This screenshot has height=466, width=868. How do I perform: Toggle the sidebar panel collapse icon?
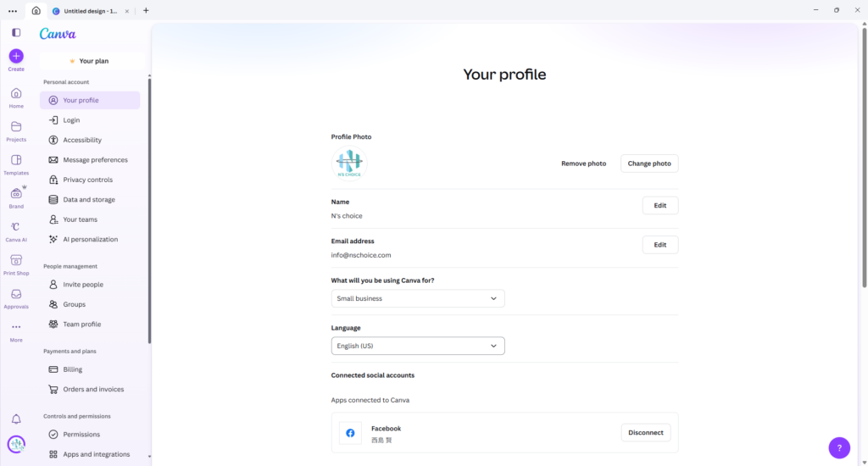click(16, 32)
